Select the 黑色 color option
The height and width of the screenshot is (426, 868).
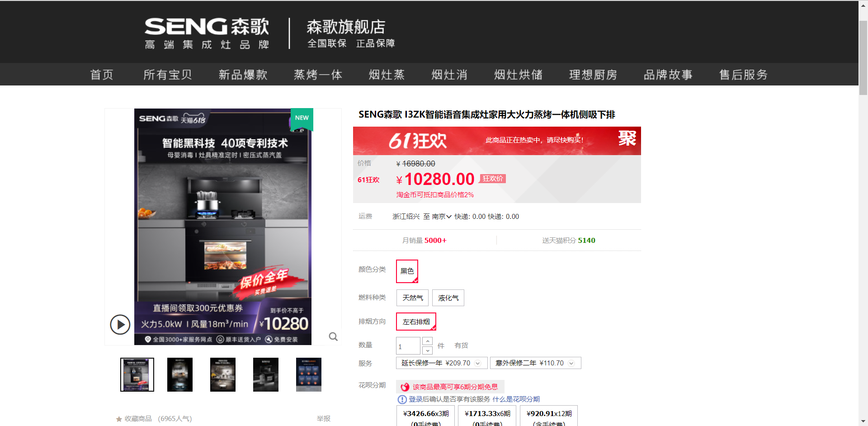[x=407, y=271]
